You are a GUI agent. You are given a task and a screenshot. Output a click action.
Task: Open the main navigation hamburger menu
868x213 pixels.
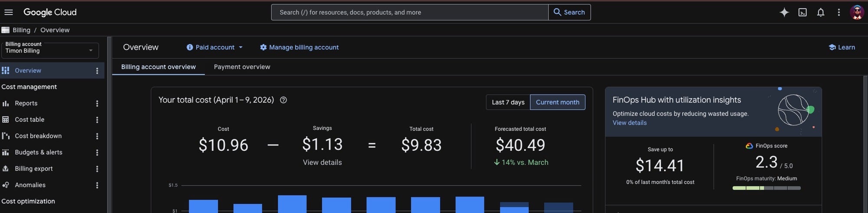(x=8, y=12)
